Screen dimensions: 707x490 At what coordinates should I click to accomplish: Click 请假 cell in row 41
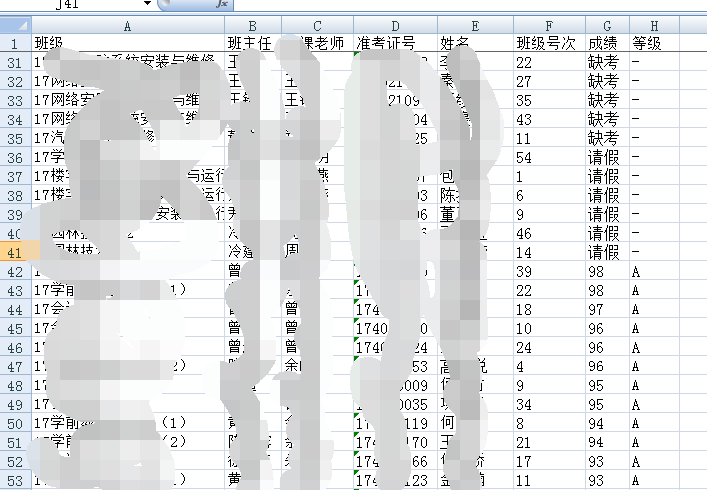pos(607,252)
